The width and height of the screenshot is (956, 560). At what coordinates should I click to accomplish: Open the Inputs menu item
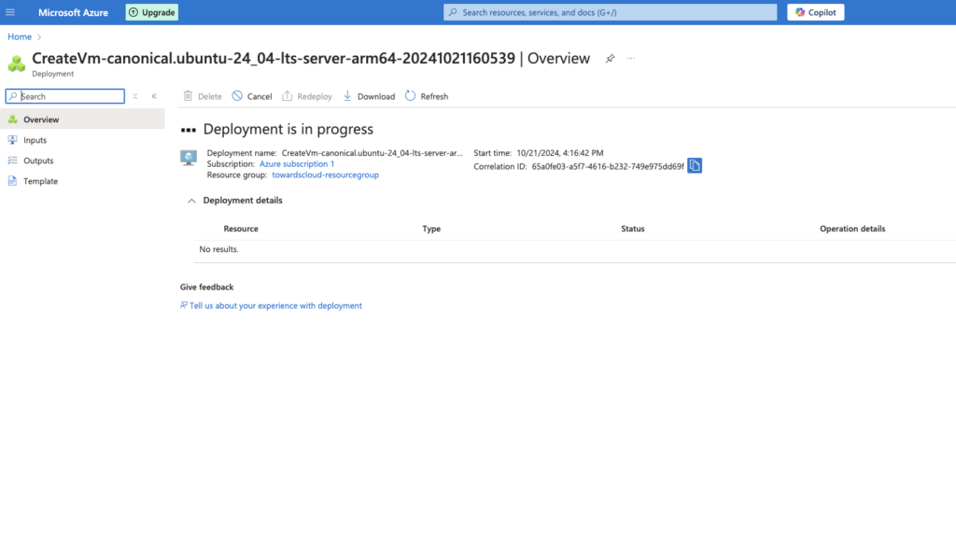(x=82, y=140)
